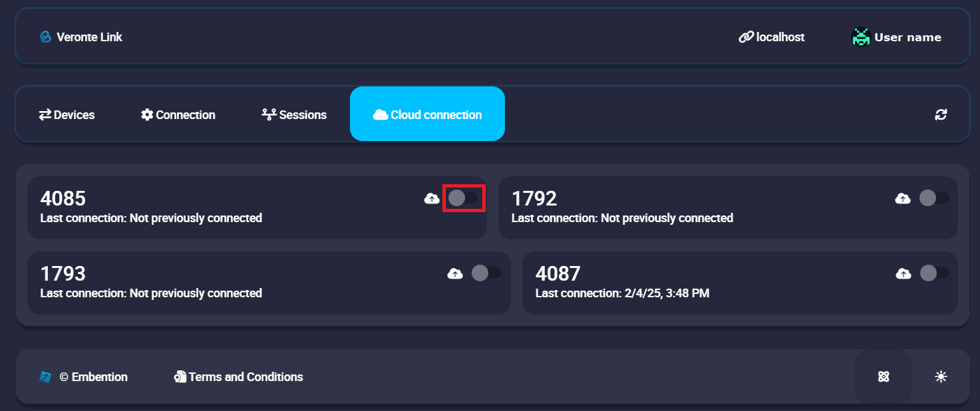Enable cloud connection toggle for 1792

coord(934,198)
